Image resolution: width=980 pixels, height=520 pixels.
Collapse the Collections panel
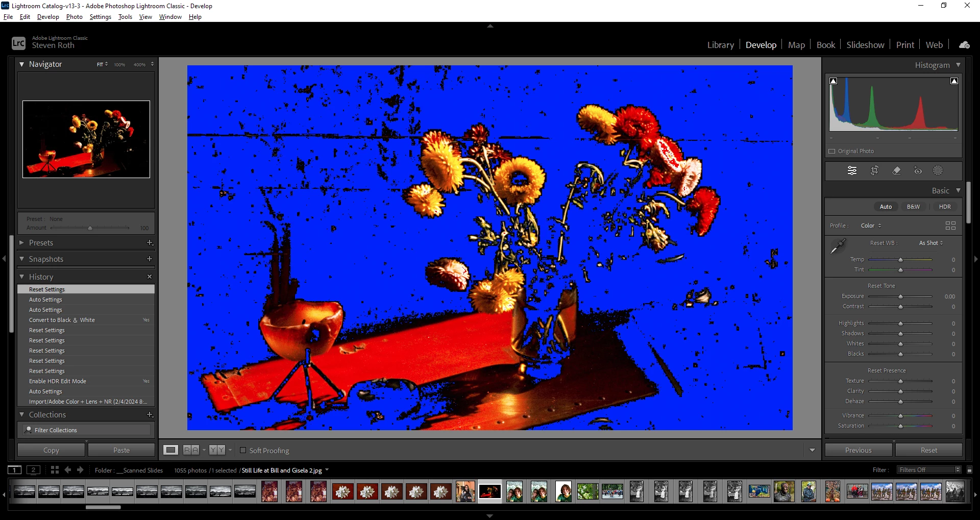click(21, 415)
